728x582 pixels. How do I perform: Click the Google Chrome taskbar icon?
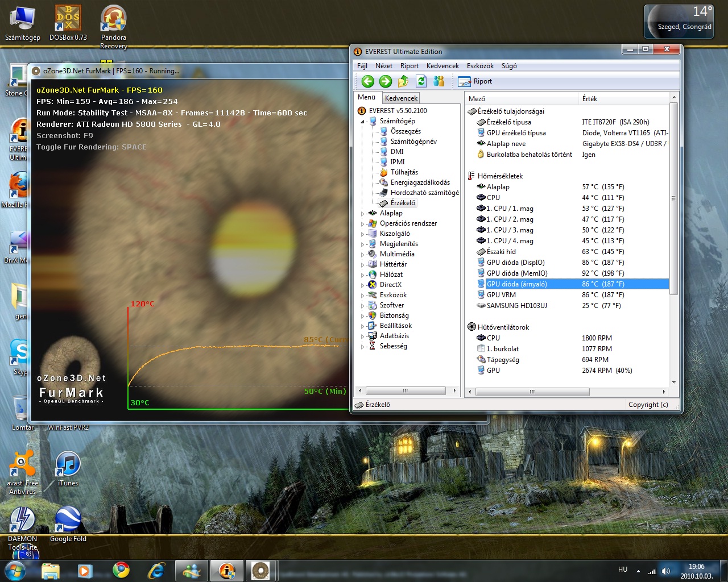click(121, 570)
